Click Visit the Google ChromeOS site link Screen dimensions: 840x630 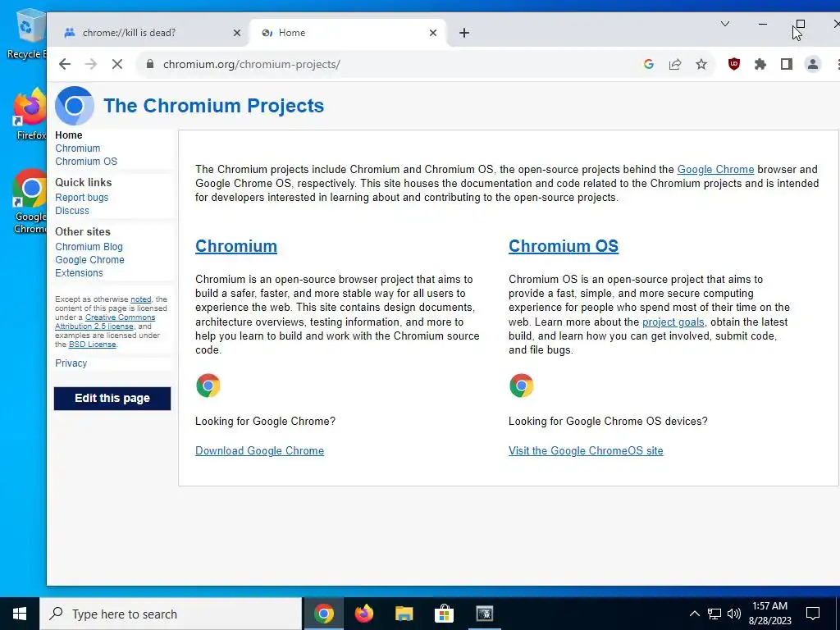[x=586, y=450]
